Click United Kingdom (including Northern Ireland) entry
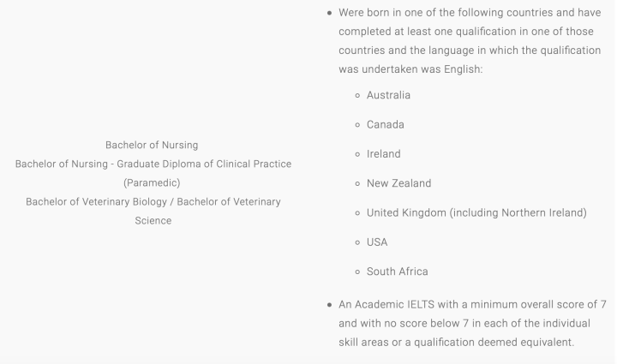Screen dimensions: 617x364 tap(476, 213)
